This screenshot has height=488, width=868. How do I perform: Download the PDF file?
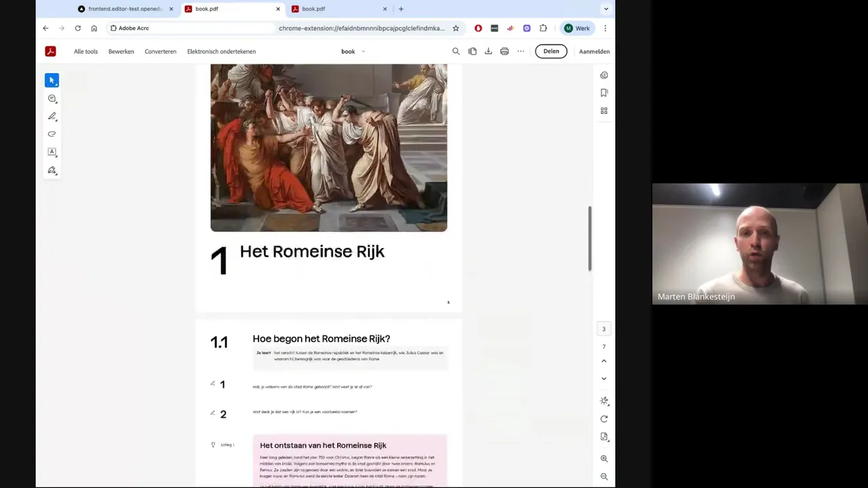click(x=488, y=52)
